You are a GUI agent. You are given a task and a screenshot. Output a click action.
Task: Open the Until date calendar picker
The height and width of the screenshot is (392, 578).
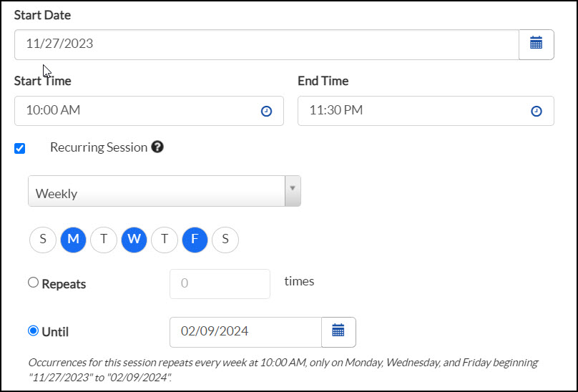click(x=338, y=332)
